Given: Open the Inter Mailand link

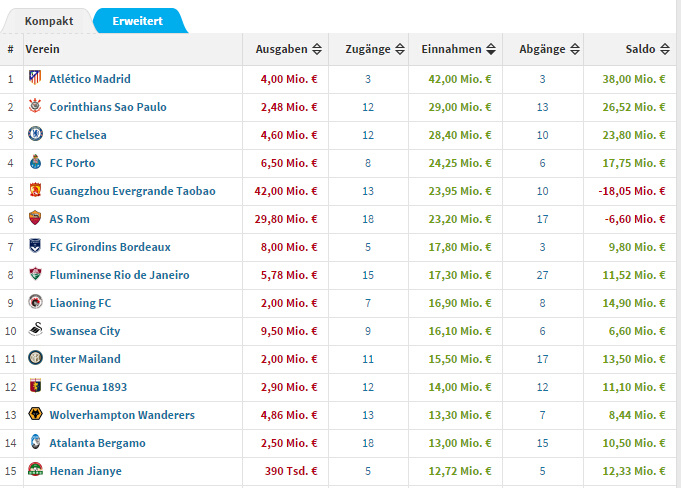Looking at the screenshot, I should pyautogui.click(x=85, y=359).
